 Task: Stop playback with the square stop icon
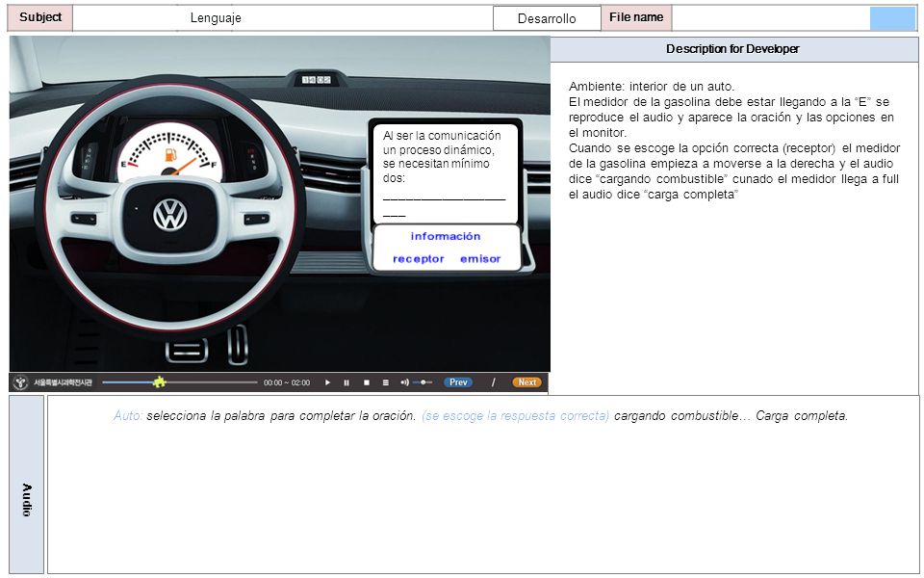tap(367, 382)
